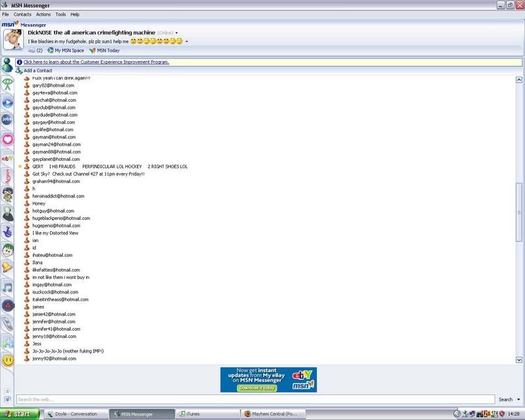Image resolution: width=525 pixels, height=420 pixels.
Task: Click the contact list scroll-up arrow
Action: coord(519,79)
